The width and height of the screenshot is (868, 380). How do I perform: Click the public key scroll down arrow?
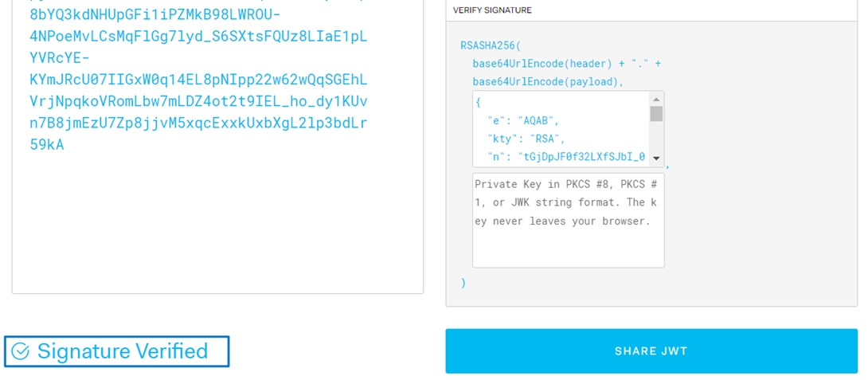pos(656,159)
